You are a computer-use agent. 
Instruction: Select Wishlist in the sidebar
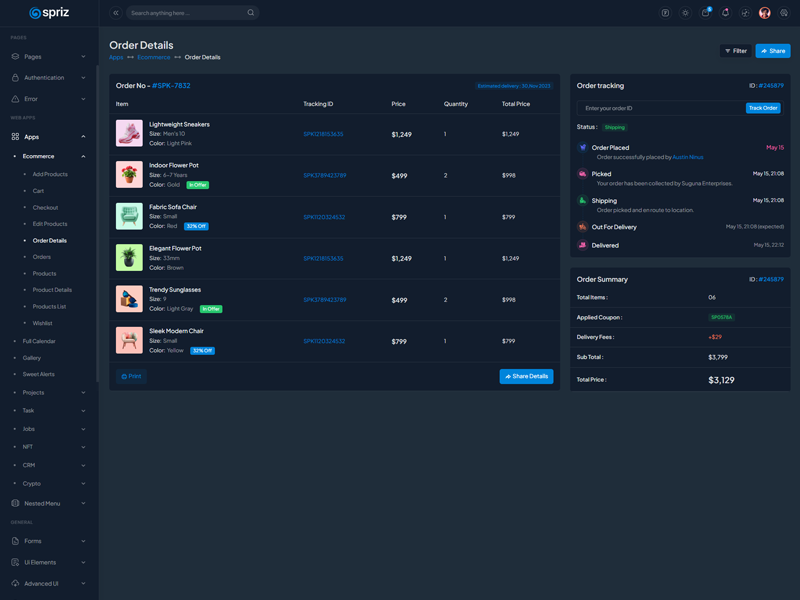pyautogui.click(x=42, y=323)
